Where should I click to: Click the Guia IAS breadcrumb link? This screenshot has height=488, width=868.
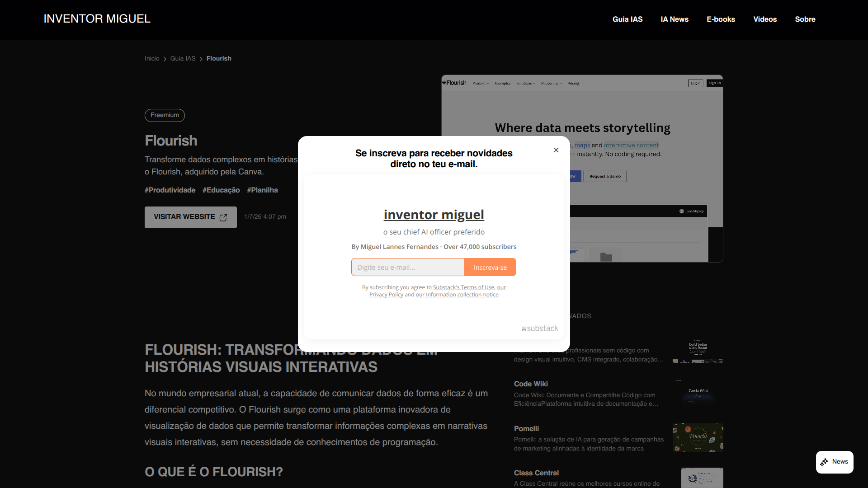[x=183, y=59]
